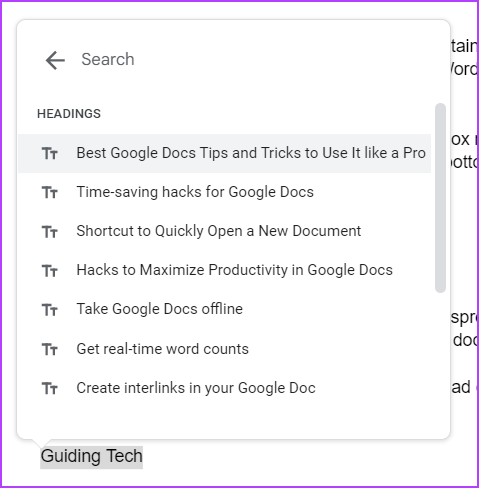The width and height of the screenshot is (479, 488).
Task: Click heading icon beside Create interlinks entry
Action: coord(50,389)
